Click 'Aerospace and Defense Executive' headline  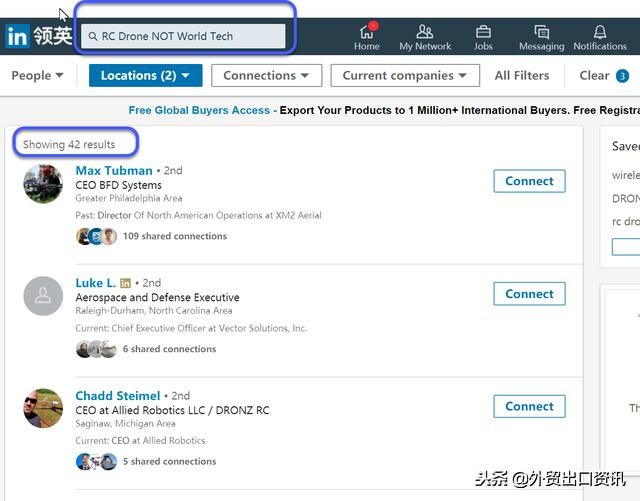[x=157, y=297]
